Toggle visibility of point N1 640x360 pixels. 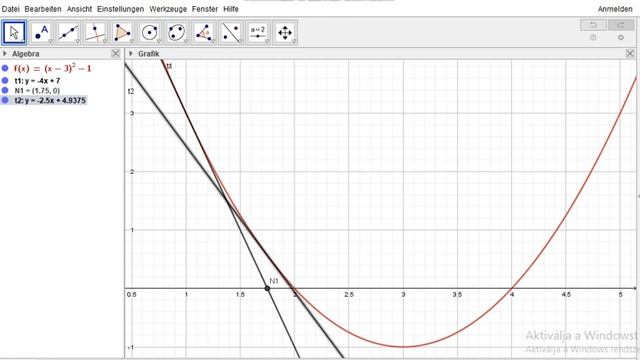(5, 90)
